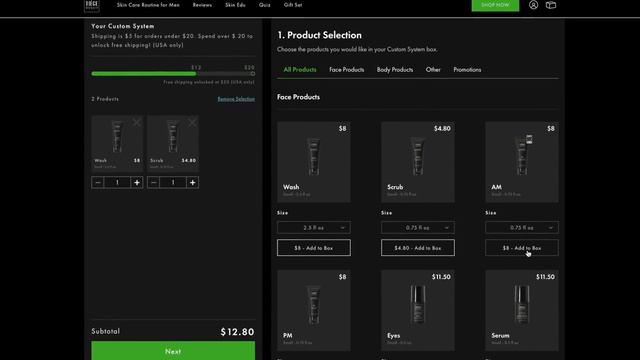Open the Scrub size dropdown
The width and height of the screenshot is (640, 360).
coord(418,227)
